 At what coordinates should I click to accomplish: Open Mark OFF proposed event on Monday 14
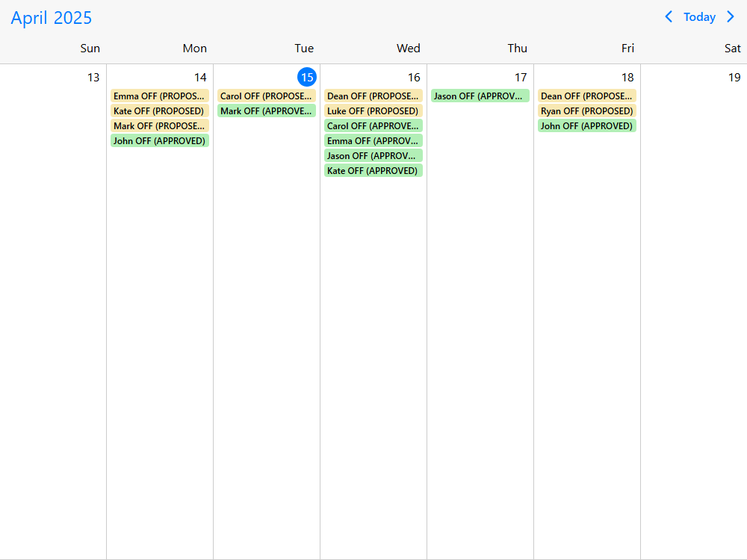coord(160,125)
